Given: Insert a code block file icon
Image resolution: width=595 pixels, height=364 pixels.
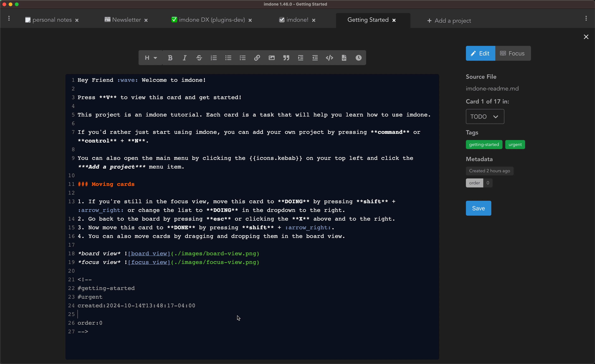Looking at the screenshot, I should [344, 58].
